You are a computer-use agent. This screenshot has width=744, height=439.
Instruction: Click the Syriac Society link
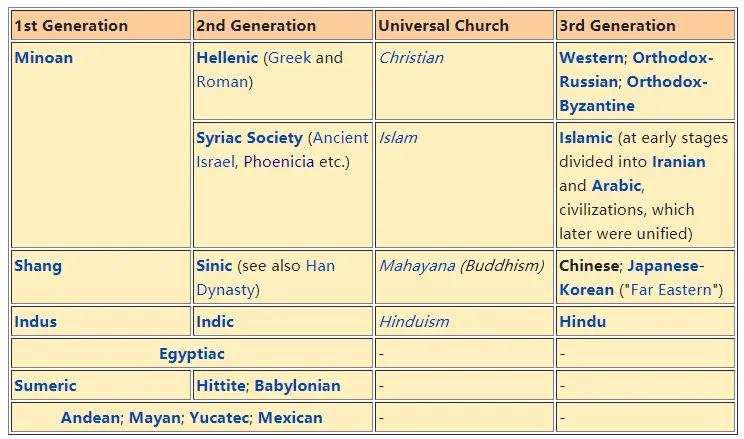pyautogui.click(x=249, y=138)
